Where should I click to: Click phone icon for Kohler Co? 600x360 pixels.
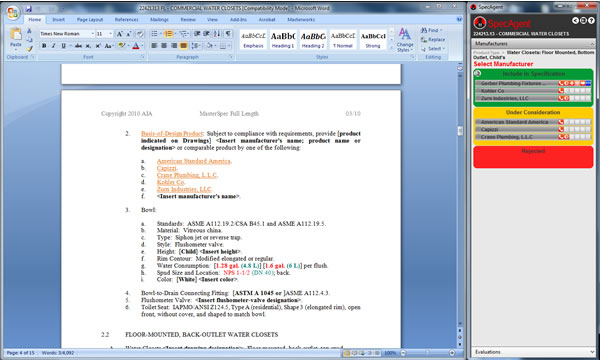pyautogui.click(x=561, y=91)
